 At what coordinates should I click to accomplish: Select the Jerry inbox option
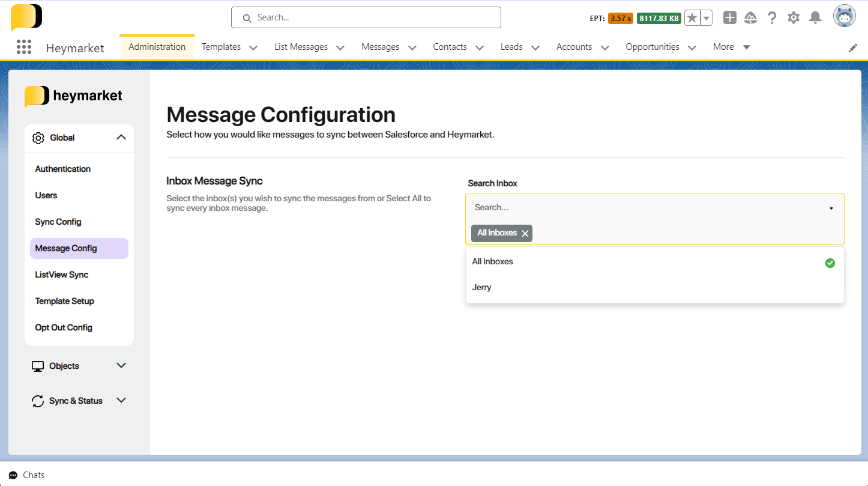click(x=655, y=288)
